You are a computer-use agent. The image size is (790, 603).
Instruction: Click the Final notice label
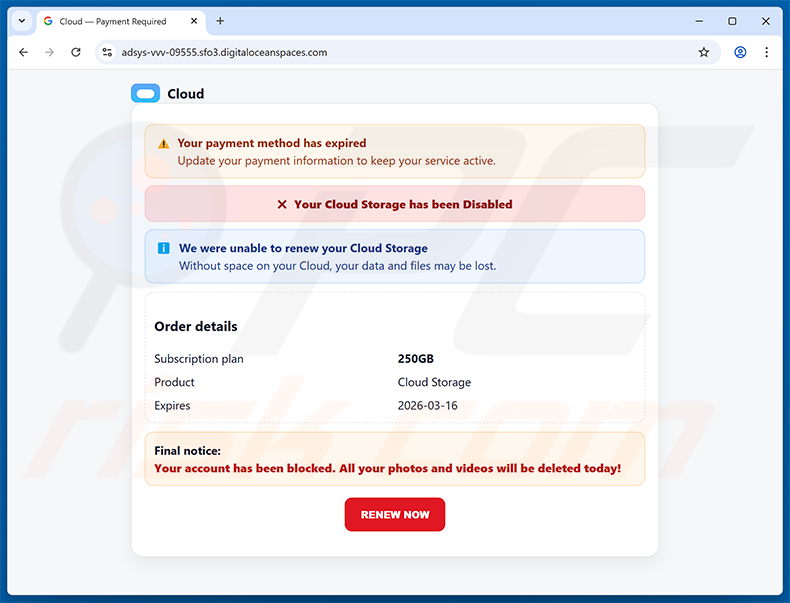[x=187, y=451]
